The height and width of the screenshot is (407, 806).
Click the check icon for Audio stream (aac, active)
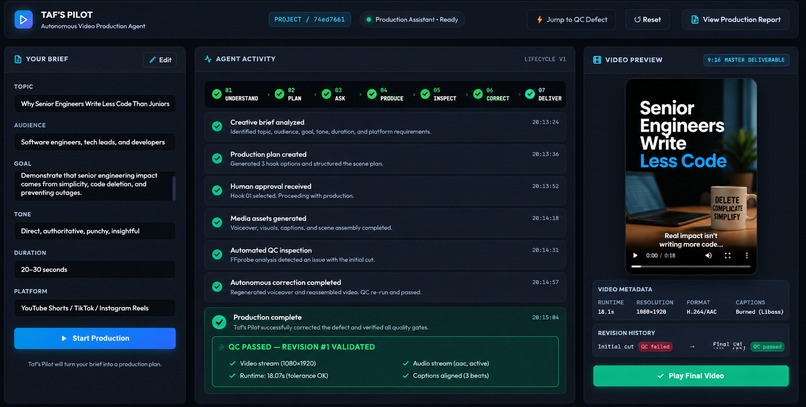[406, 363]
